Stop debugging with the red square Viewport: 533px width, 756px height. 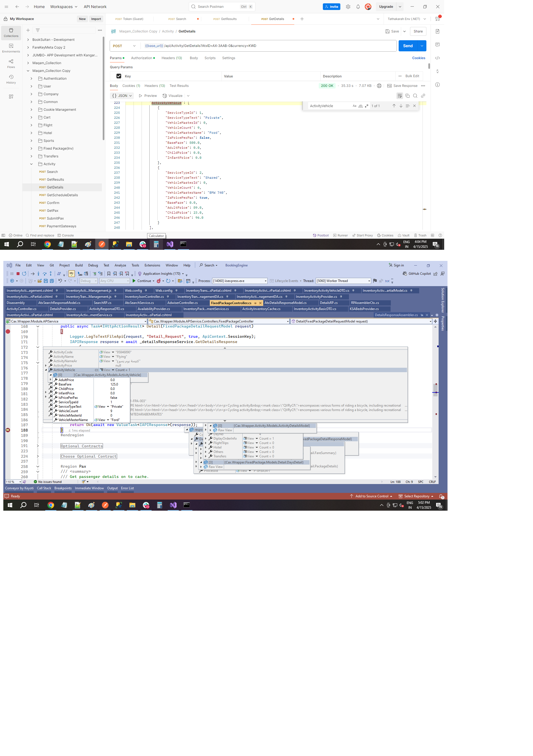coord(18,274)
